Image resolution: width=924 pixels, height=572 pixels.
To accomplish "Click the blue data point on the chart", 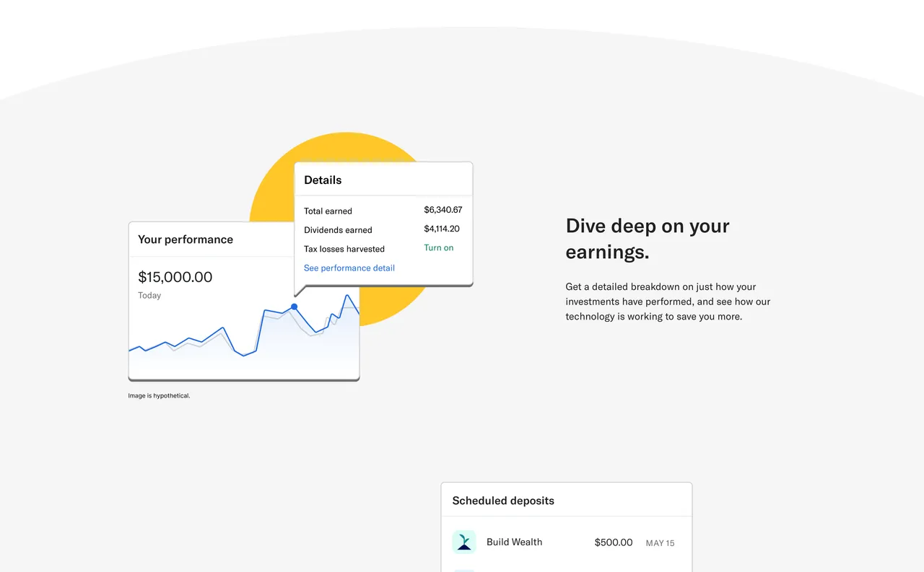I will point(294,307).
